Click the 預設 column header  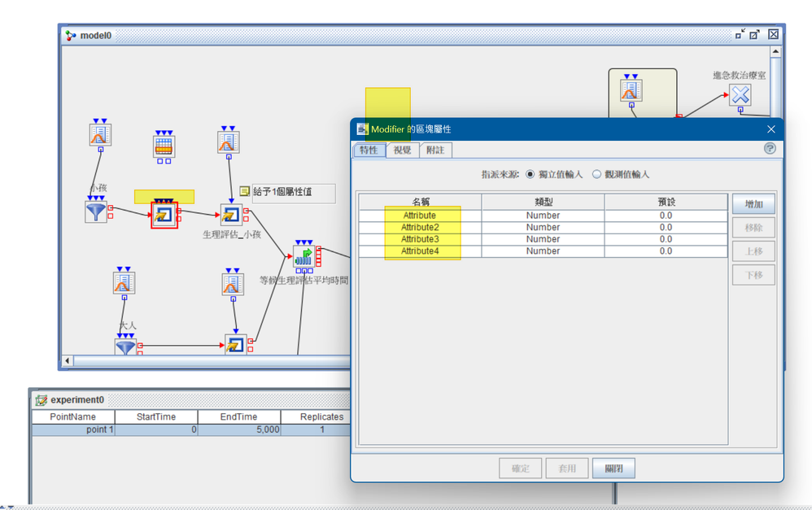click(666, 202)
